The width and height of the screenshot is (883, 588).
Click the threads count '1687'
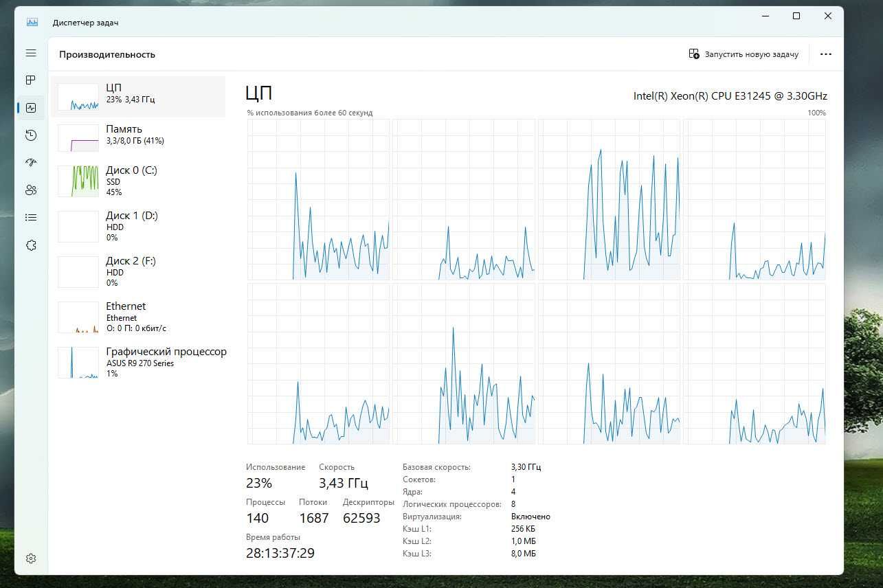click(314, 519)
